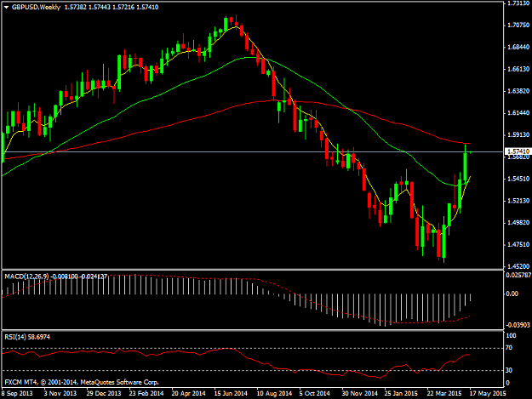Click the 30 Nov 2014 date label
The height and width of the screenshot is (399, 532).
360,393
